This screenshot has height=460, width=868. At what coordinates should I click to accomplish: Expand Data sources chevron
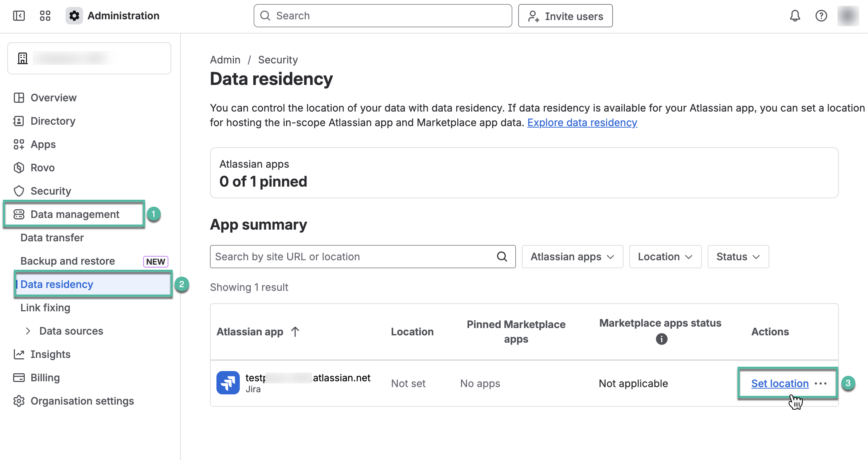coord(28,331)
